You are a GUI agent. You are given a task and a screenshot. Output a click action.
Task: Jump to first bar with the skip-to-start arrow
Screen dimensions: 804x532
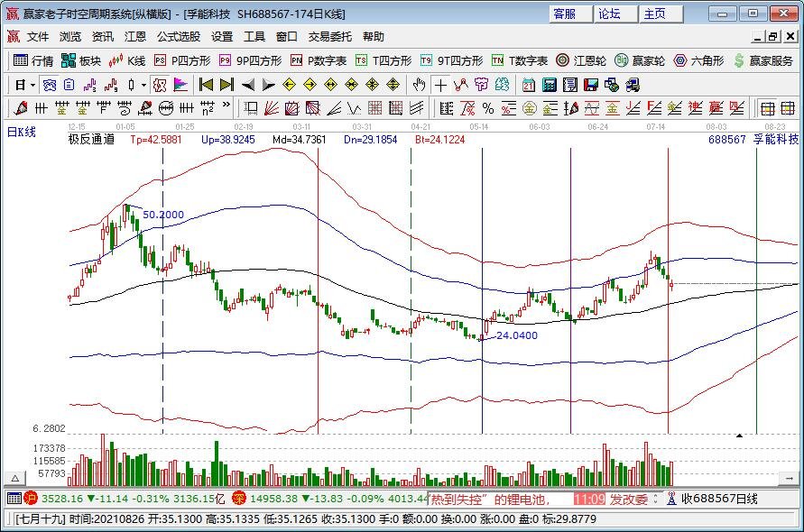pos(206,85)
